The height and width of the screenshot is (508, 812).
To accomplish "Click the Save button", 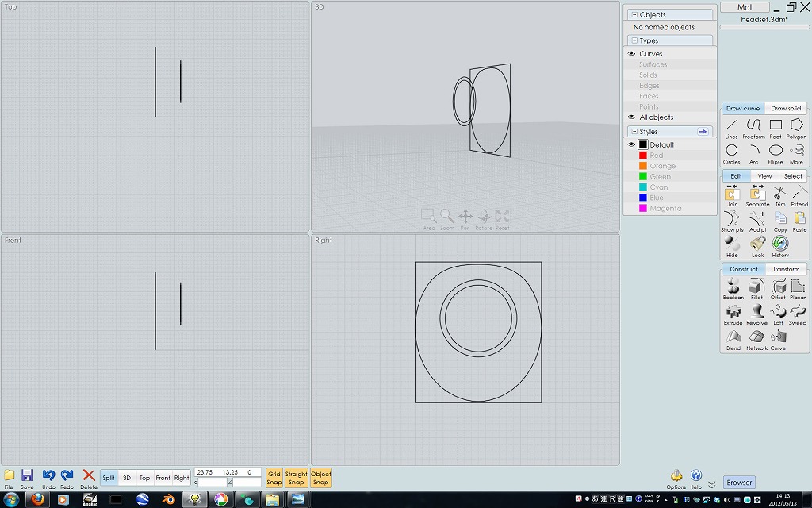I will 27,479.
